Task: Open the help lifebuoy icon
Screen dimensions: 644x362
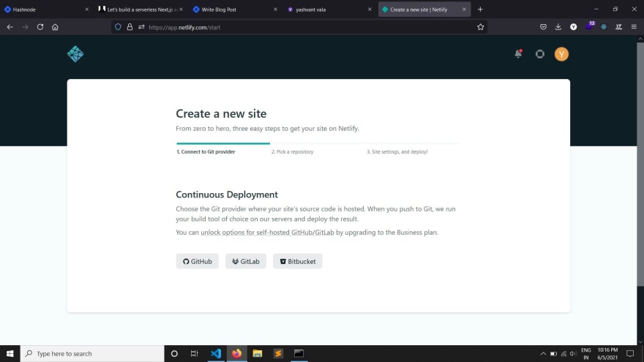Action: tap(539, 54)
